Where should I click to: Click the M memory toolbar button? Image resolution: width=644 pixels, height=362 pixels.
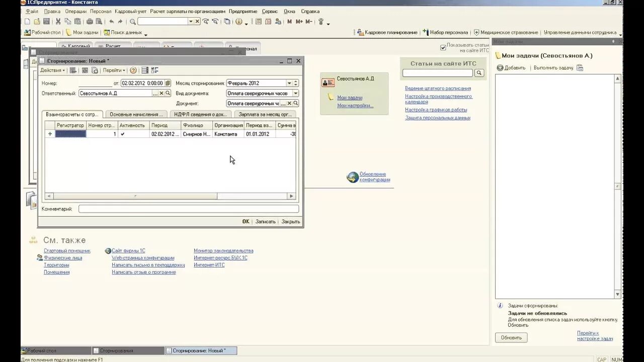(x=289, y=22)
